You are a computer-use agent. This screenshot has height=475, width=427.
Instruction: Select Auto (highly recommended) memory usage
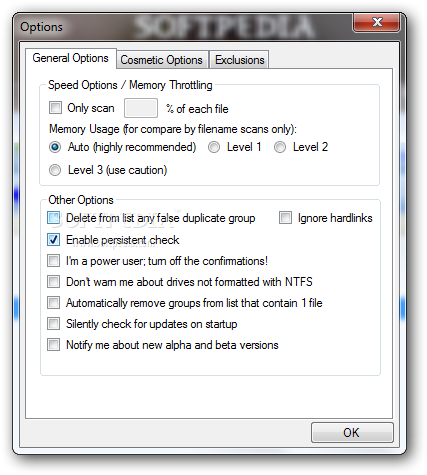click(55, 147)
